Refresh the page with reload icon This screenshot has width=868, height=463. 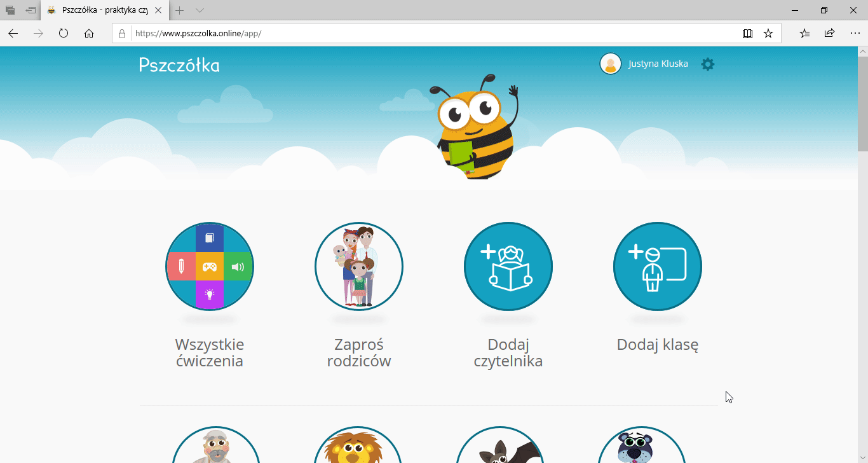tap(64, 34)
